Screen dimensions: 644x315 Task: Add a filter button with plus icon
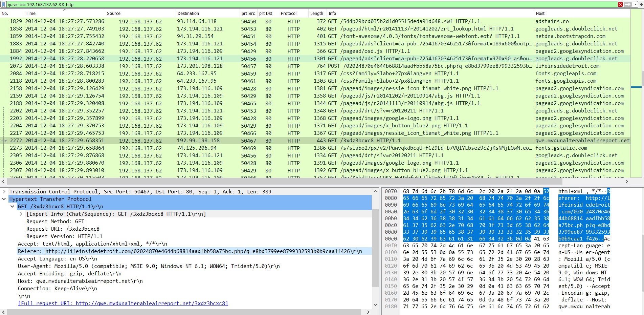pyautogui.click(x=641, y=4)
